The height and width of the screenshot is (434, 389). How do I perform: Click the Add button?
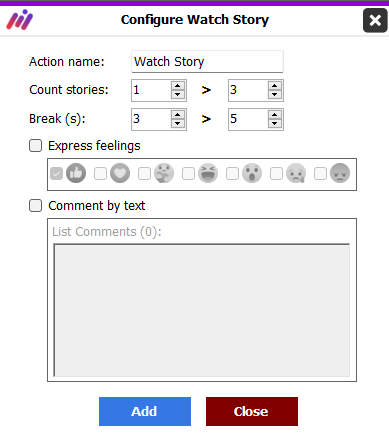145,411
